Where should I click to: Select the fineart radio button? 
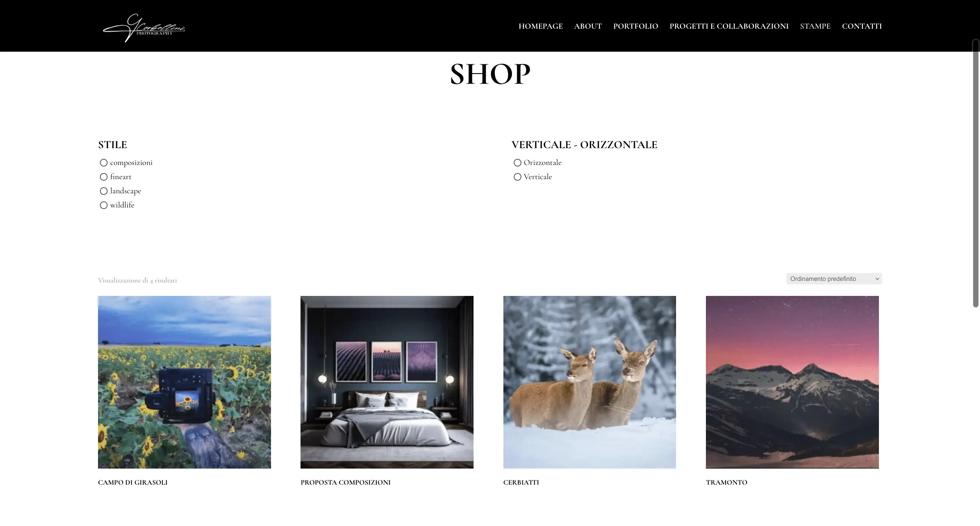click(x=103, y=177)
